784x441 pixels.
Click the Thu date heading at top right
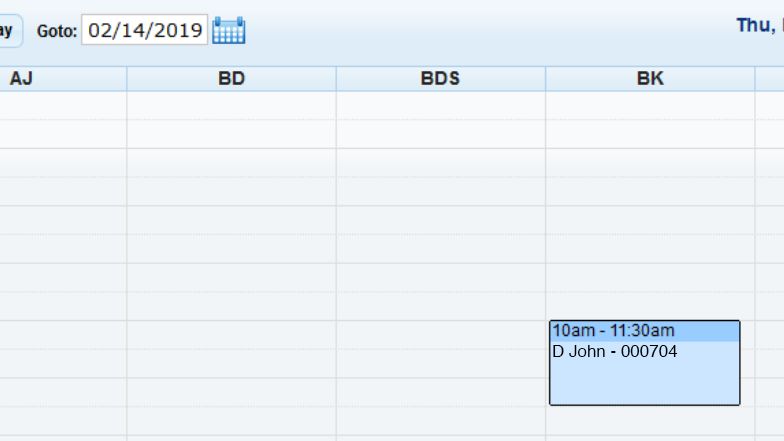tap(759, 26)
